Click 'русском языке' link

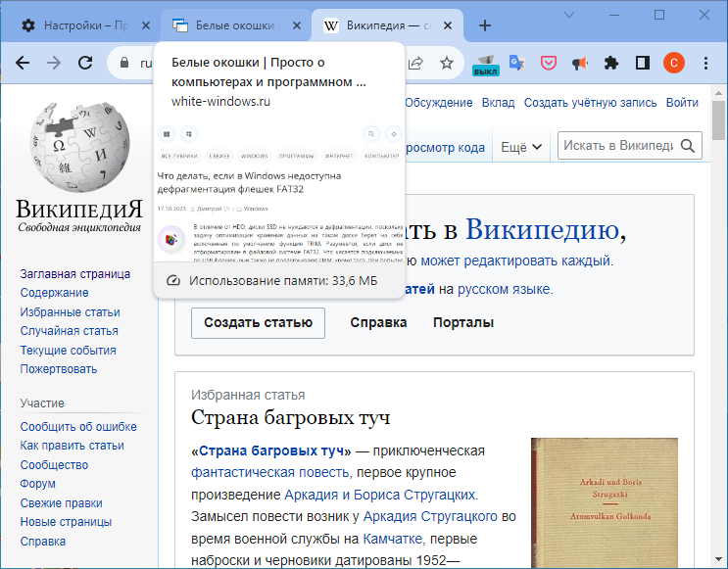(x=504, y=290)
